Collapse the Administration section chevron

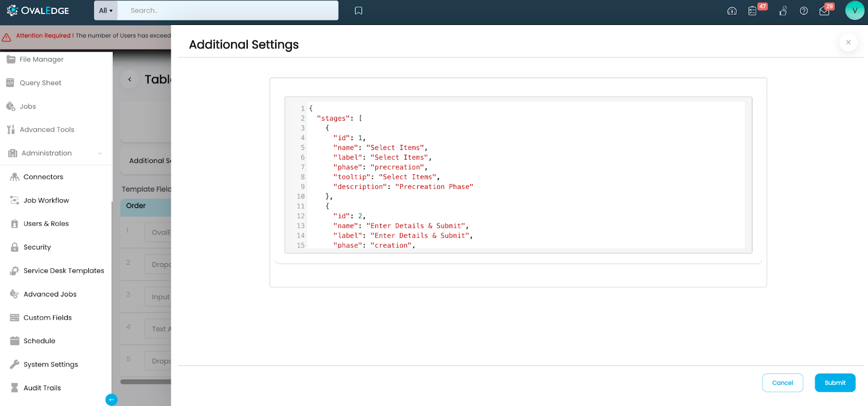100,154
